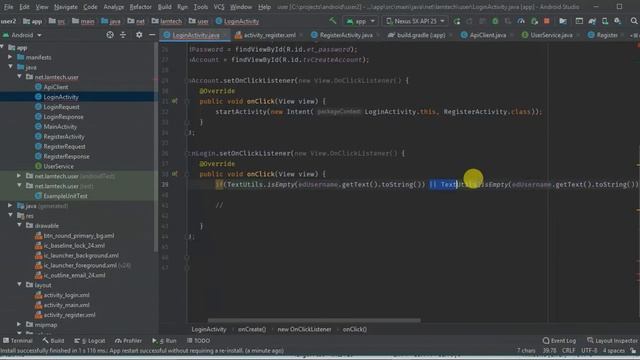The width and height of the screenshot is (640, 360).
Task: Select ic_baseline_lock_24.xml drawable file
Action: pyautogui.click(x=74, y=245)
